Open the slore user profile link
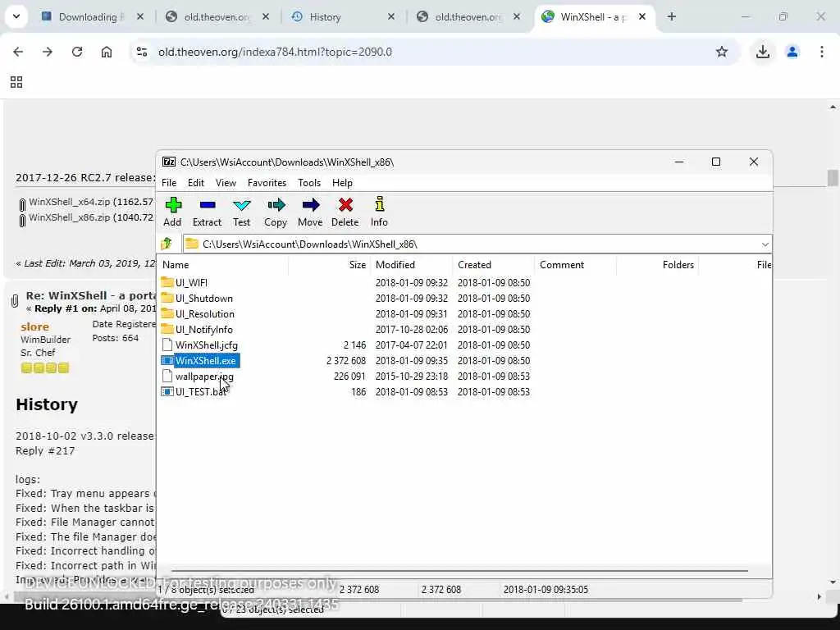The image size is (840, 630). pyautogui.click(x=34, y=326)
